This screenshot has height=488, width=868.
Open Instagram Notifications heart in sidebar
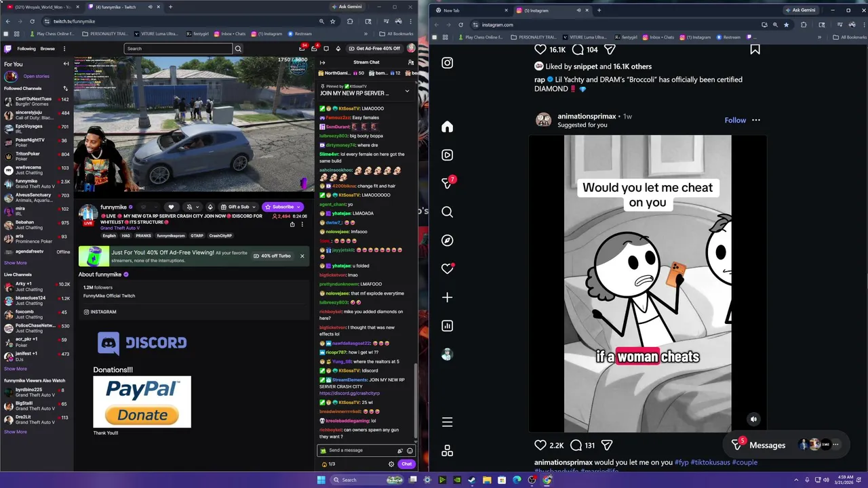447,269
